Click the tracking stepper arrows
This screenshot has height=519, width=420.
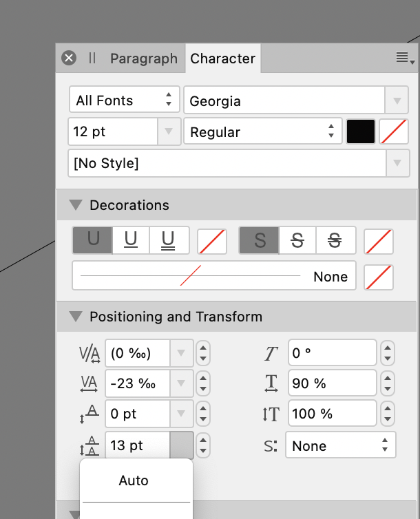pos(203,383)
